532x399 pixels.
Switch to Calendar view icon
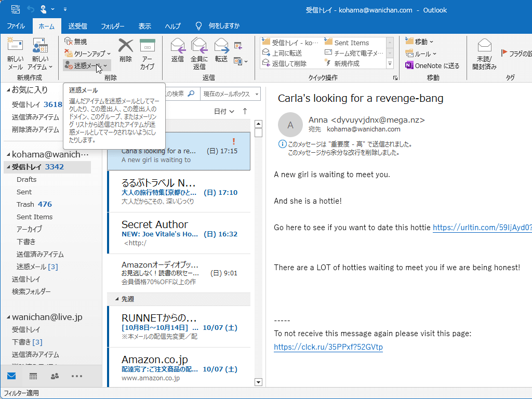33,376
